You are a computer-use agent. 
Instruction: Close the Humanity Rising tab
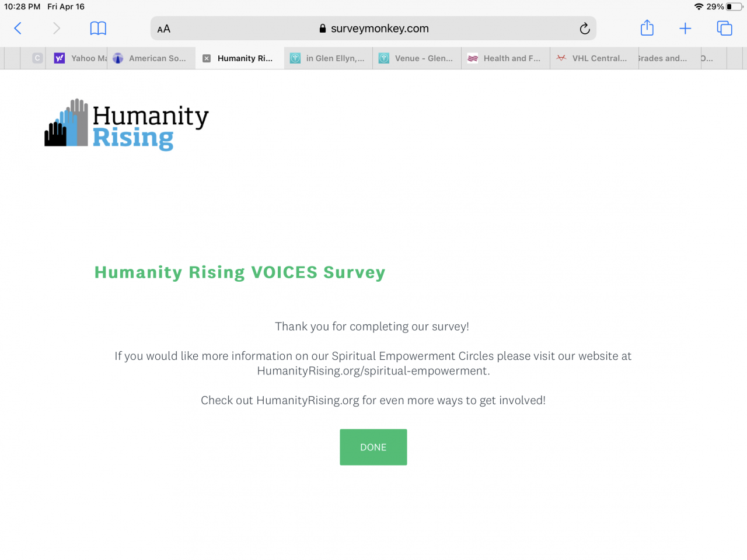(x=207, y=58)
